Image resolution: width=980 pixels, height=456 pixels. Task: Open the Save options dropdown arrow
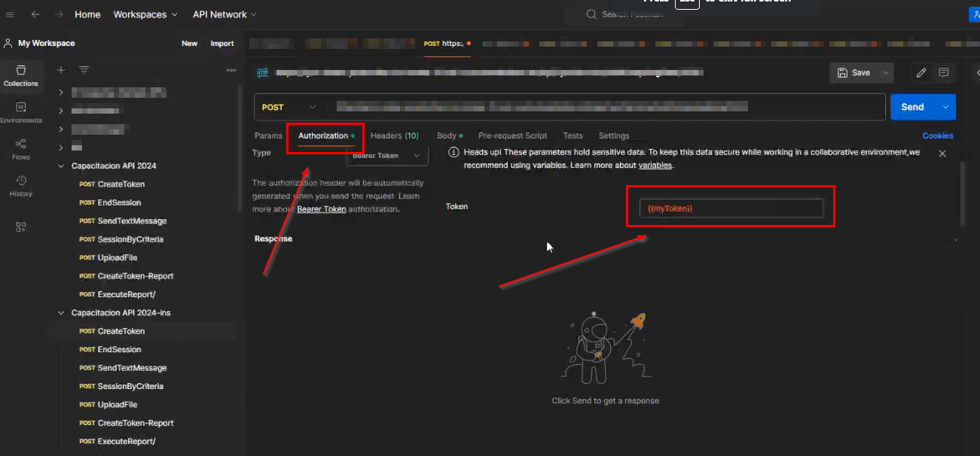tap(885, 73)
